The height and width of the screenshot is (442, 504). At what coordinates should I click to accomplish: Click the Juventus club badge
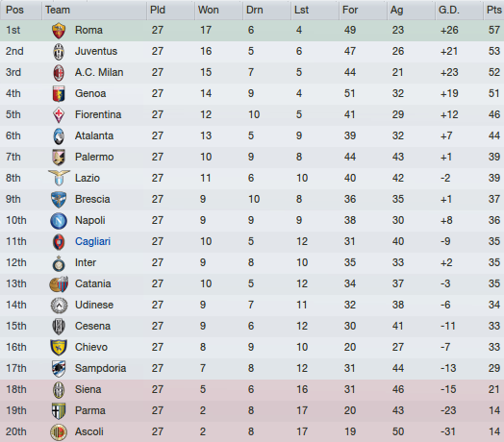[59, 52]
